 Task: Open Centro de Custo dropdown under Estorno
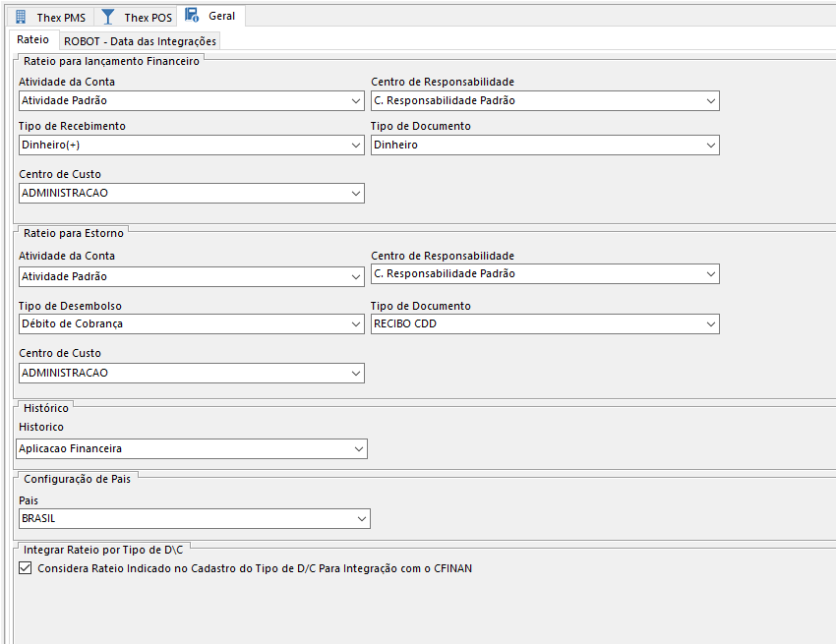(355, 374)
